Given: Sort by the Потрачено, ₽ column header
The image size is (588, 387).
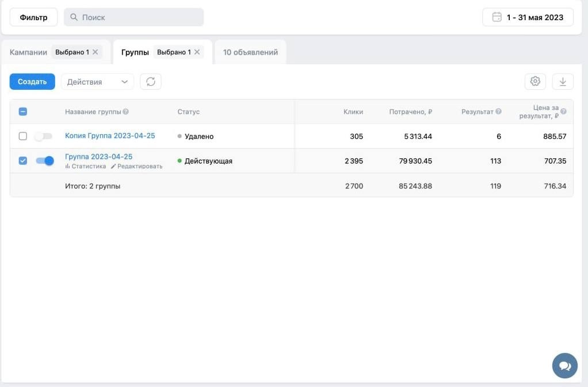Looking at the screenshot, I should (411, 112).
